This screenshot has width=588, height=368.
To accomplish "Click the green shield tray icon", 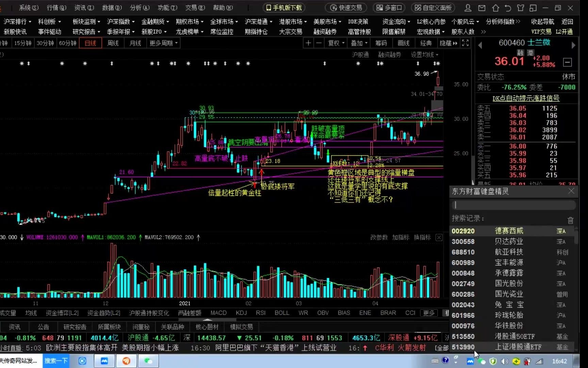I will 493,361.
